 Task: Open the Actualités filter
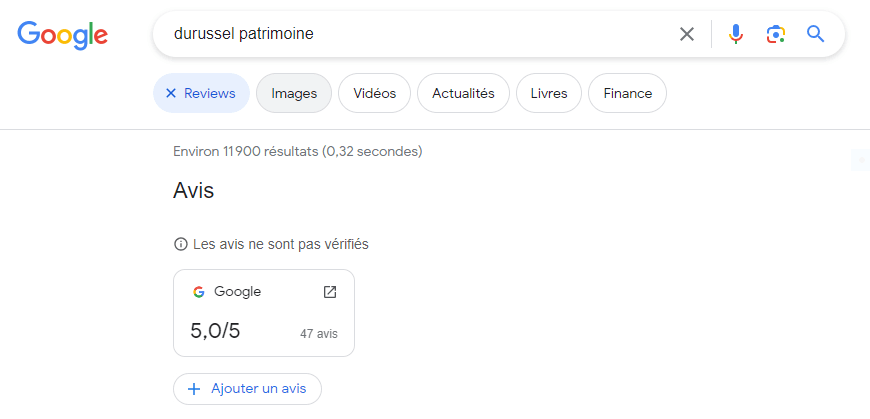[463, 93]
